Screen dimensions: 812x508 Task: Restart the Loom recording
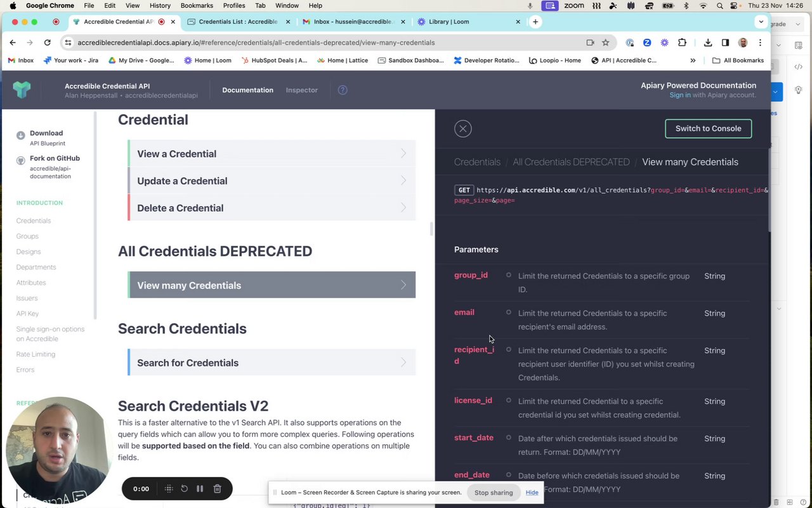click(x=184, y=489)
